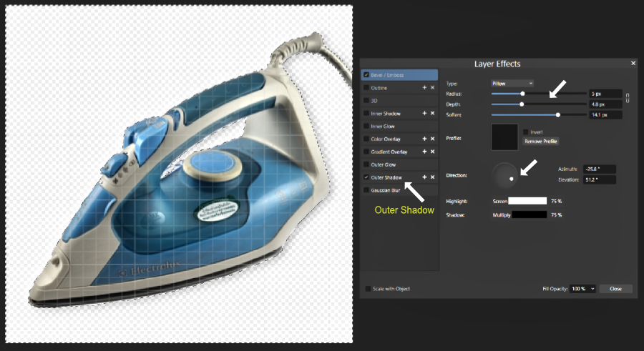This screenshot has width=644, height=351.
Task: Click the plus icon beside Outer Shadow
Action: tap(424, 177)
